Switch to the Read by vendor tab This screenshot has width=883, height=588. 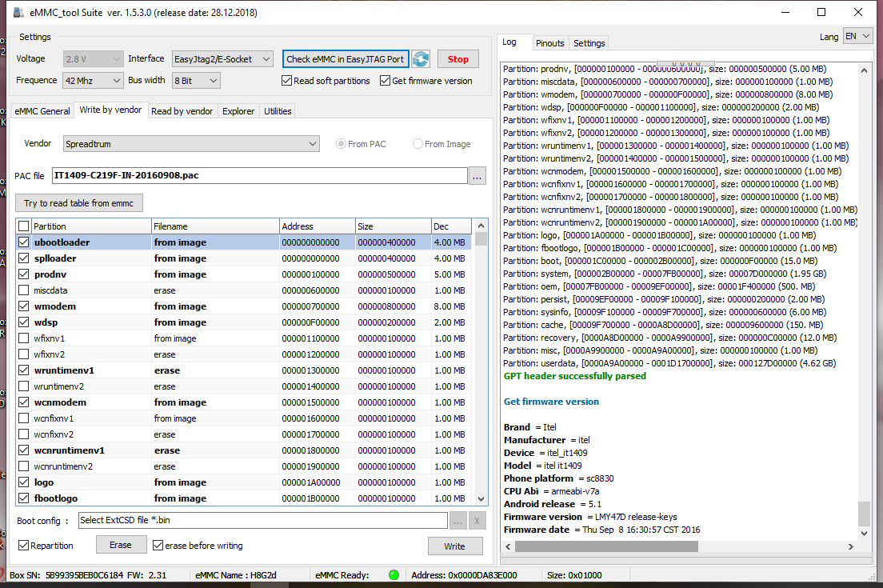(182, 111)
